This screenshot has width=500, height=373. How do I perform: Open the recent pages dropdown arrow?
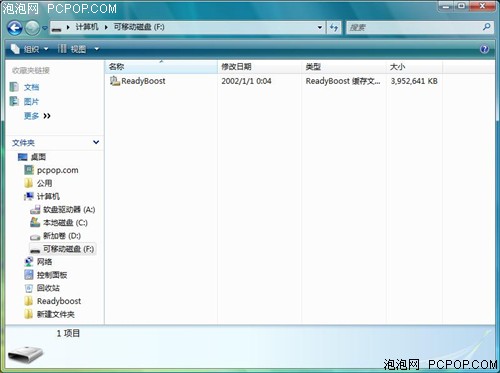pos(45,28)
